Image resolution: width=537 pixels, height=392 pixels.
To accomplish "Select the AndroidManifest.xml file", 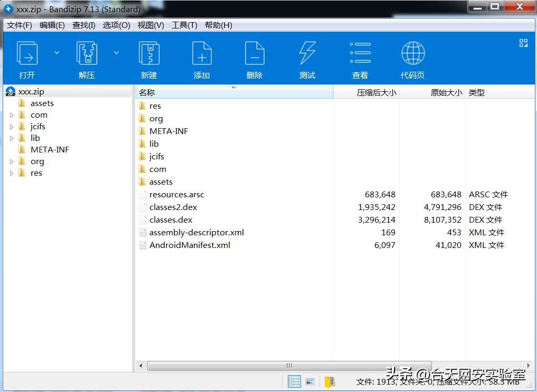I will click(190, 245).
